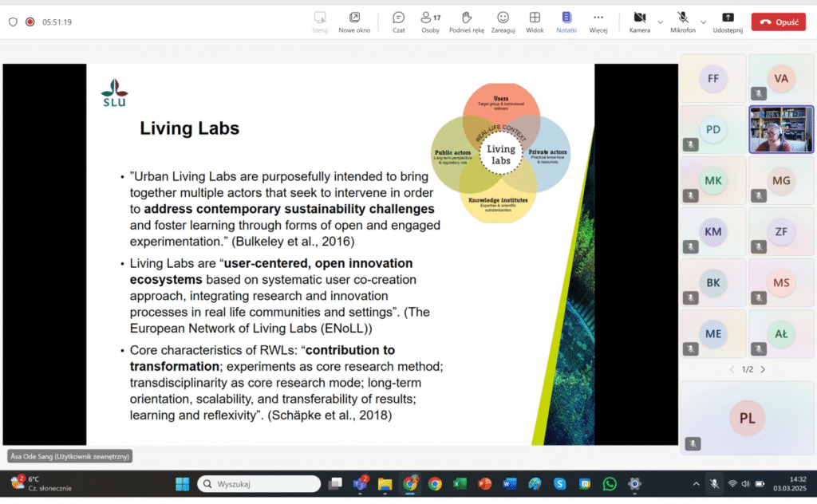Open Skype from taskbar
Image resolution: width=817 pixels, height=504 pixels.
[559, 484]
